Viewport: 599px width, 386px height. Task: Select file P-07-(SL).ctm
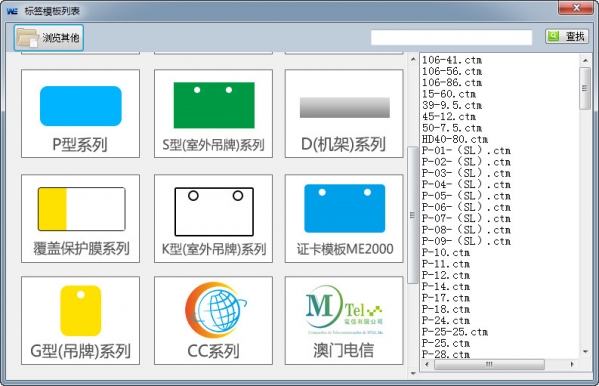(466, 219)
